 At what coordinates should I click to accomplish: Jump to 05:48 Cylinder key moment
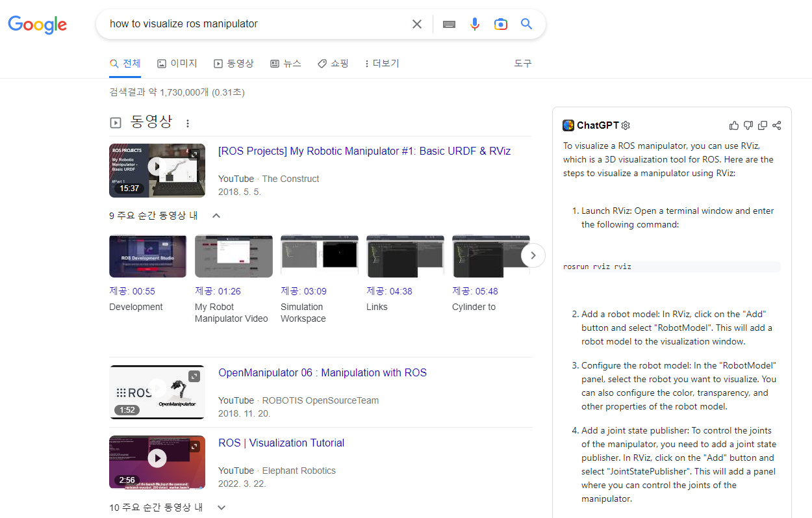(x=475, y=291)
